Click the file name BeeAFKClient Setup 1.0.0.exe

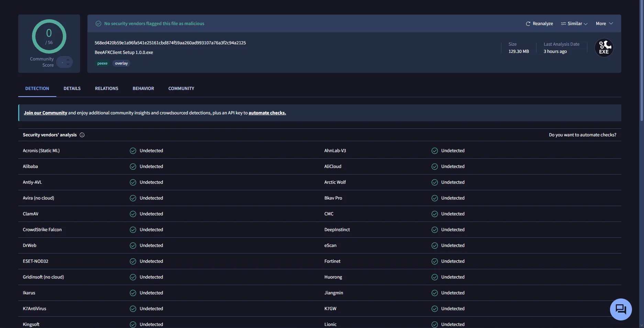(124, 53)
